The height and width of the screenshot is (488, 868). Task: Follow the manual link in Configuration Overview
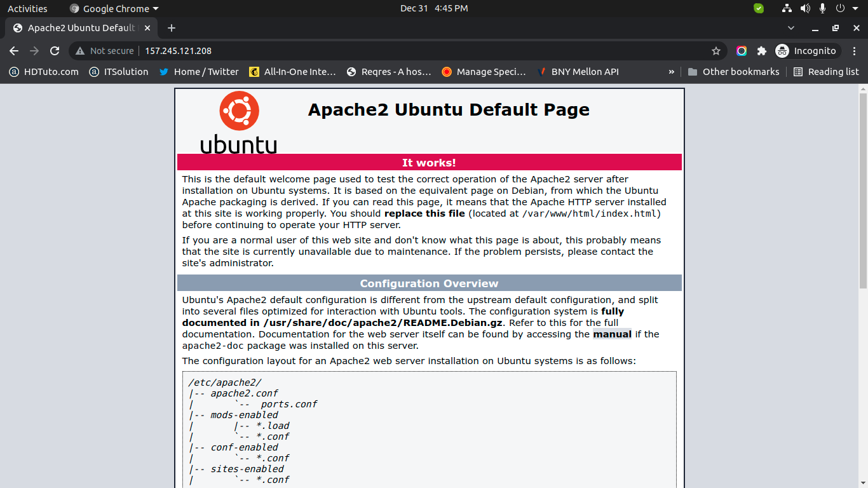pyautogui.click(x=612, y=334)
